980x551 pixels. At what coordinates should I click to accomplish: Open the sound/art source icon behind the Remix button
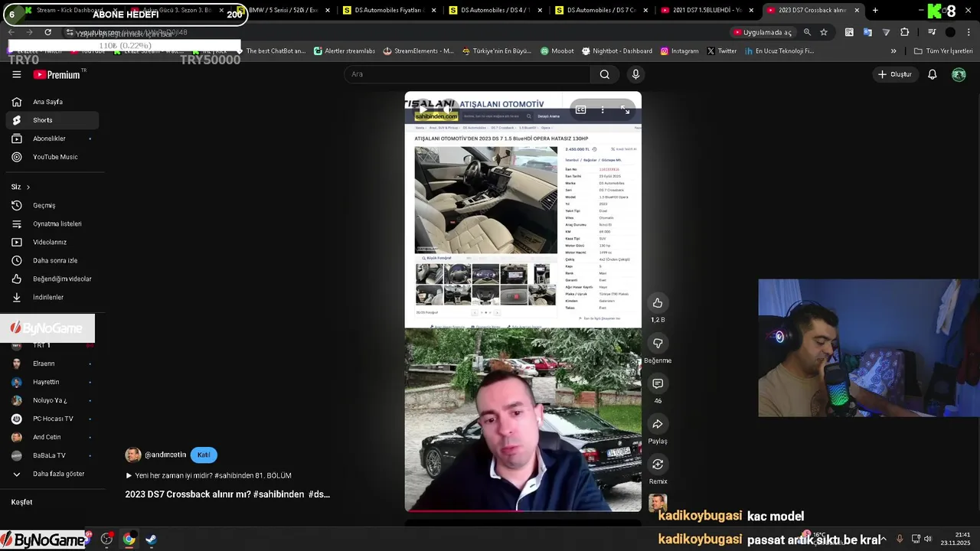[658, 503]
